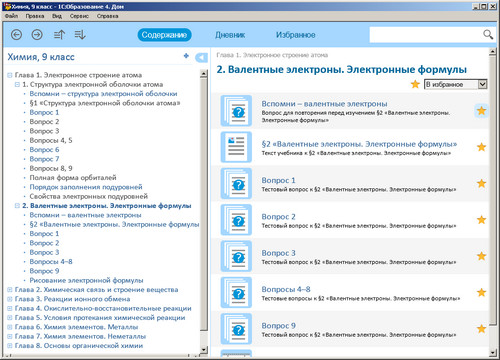Click the search magnifier icon

(488, 34)
